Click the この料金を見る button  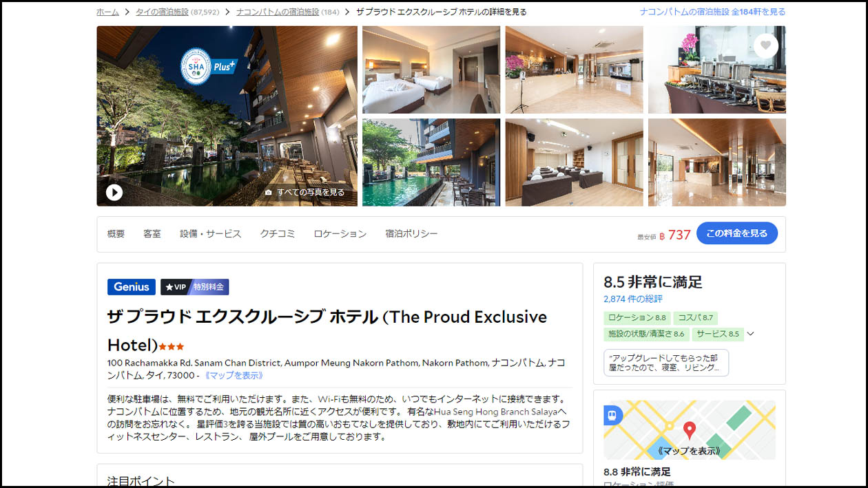[x=737, y=233]
